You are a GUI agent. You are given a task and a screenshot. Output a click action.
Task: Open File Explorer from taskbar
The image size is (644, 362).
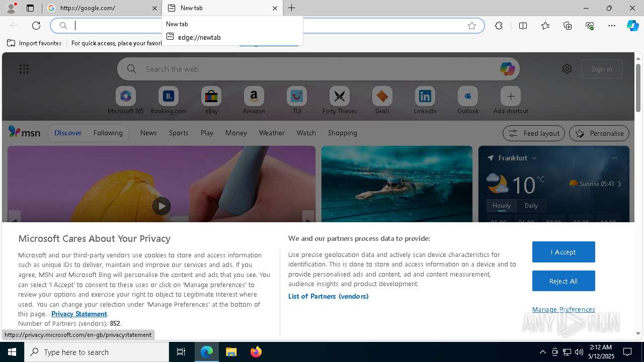tap(231, 352)
